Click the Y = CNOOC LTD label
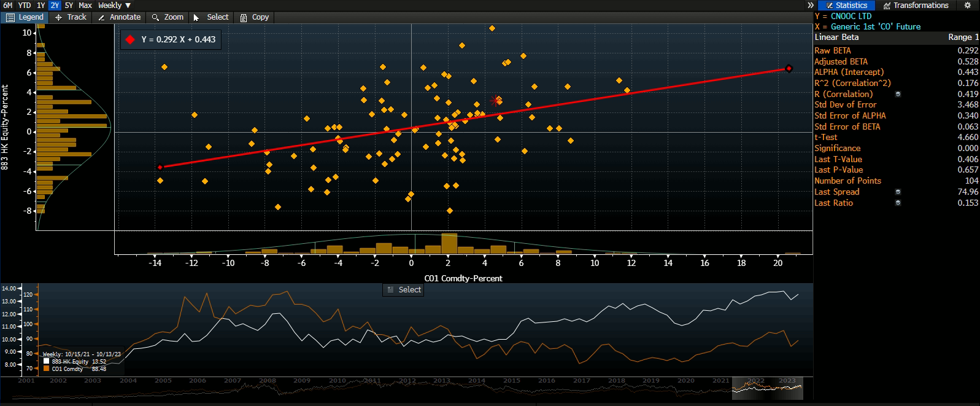The image size is (980, 406). pyautogui.click(x=843, y=16)
